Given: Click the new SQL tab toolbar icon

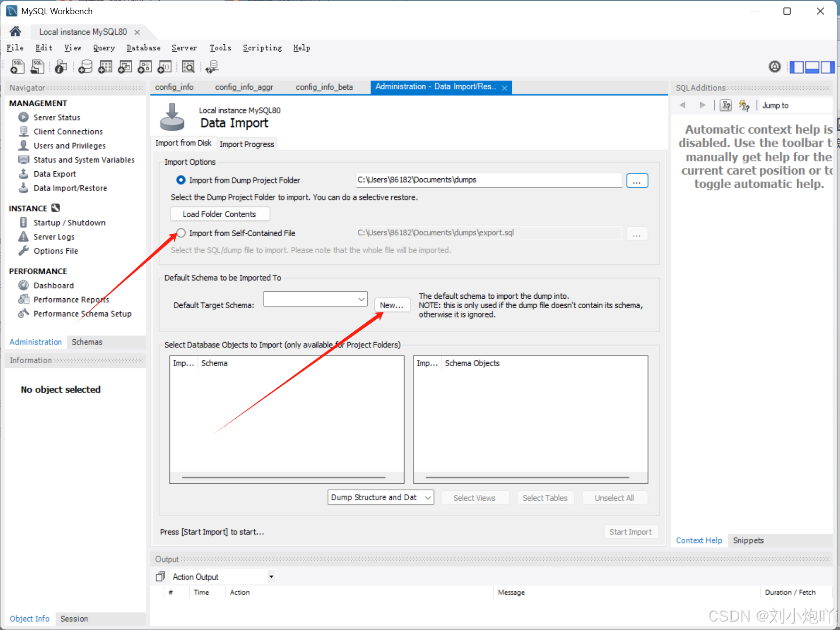Looking at the screenshot, I should [17, 67].
